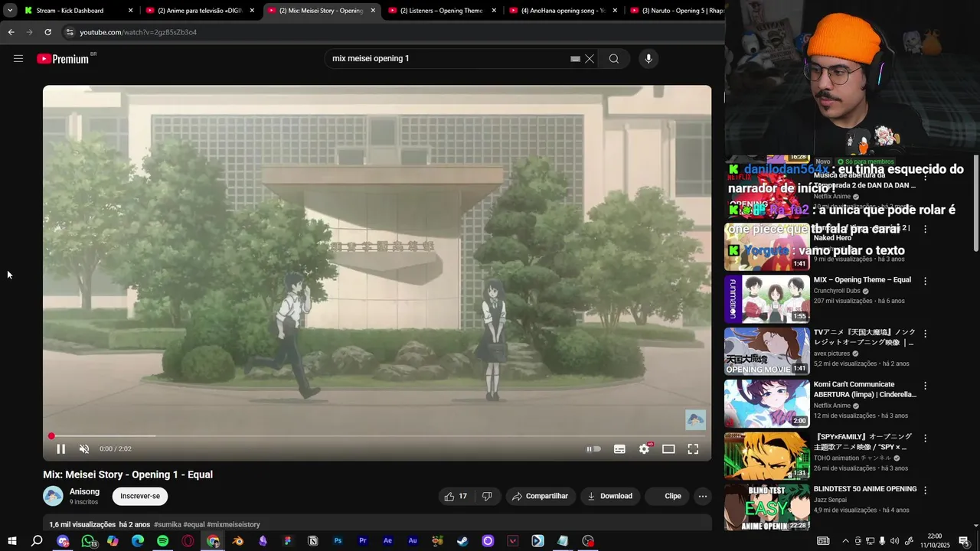Open more actions menu beside Clipe

703,496
